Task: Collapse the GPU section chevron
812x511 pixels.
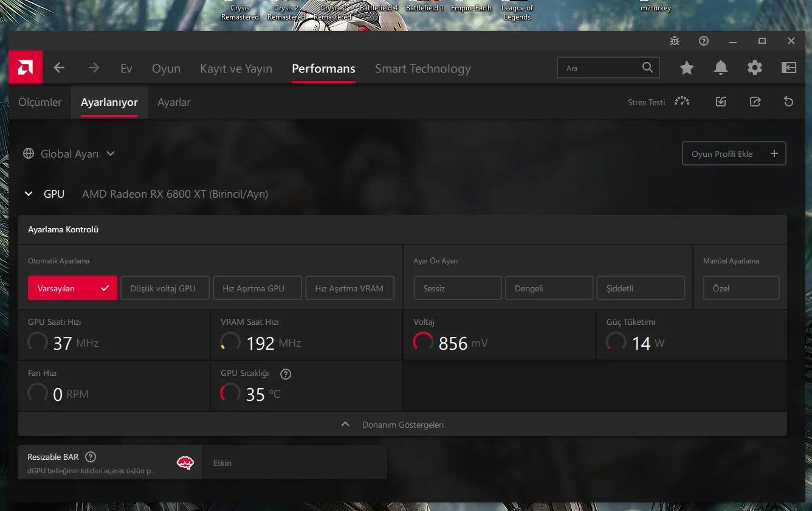Action: (28, 194)
